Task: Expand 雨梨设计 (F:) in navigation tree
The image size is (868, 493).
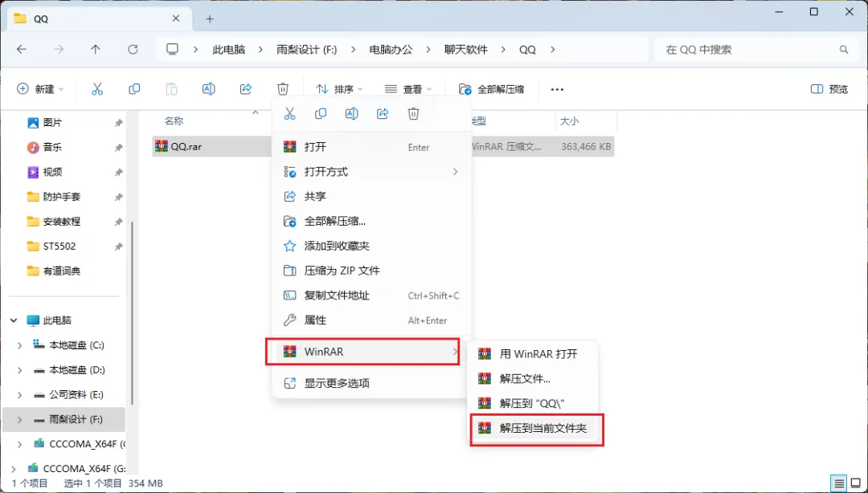Action: (20, 420)
